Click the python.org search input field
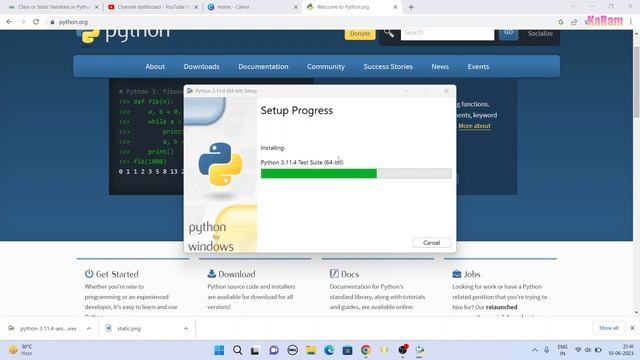This screenshot has height=360, width=640. coord(447,34)
